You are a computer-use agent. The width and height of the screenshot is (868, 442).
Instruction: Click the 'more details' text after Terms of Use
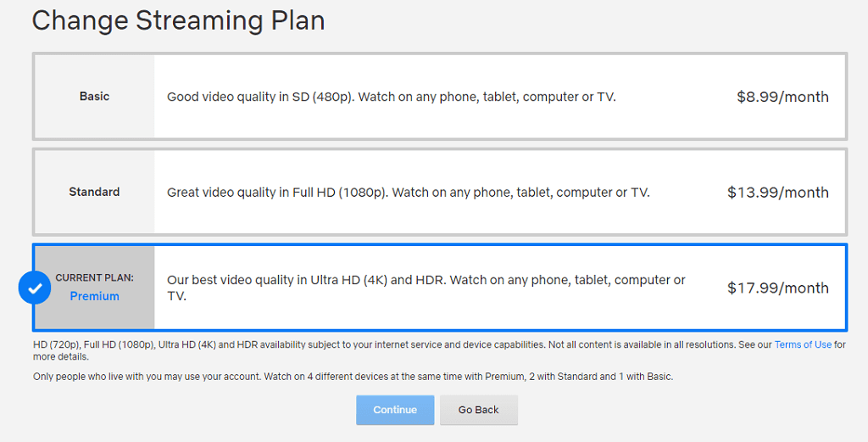point(59,356)
